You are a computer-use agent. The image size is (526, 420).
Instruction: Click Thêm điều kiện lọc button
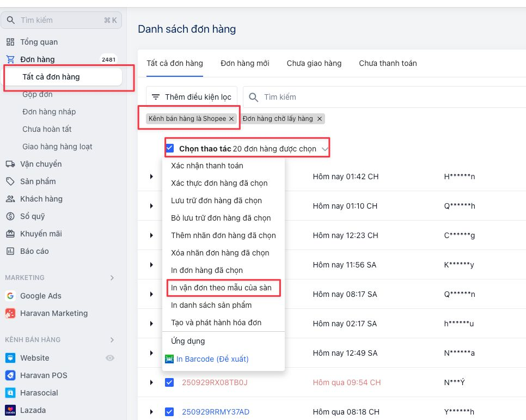point(192,97)
